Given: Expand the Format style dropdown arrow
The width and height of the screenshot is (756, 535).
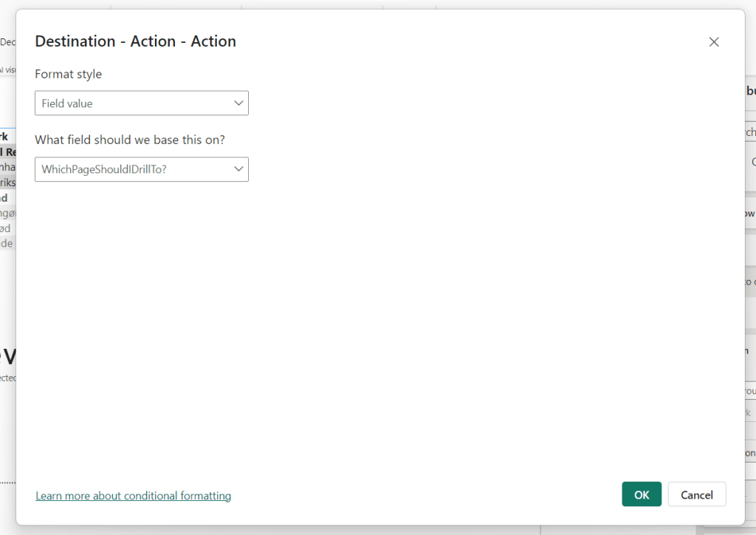Looking at the screenshot, I should pos(238,103).
